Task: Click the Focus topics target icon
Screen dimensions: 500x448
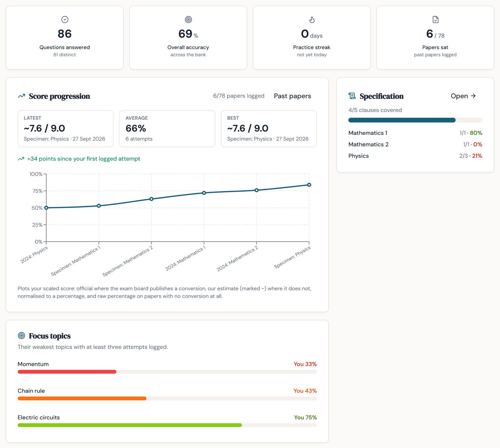Action: [x=22, y=336]
